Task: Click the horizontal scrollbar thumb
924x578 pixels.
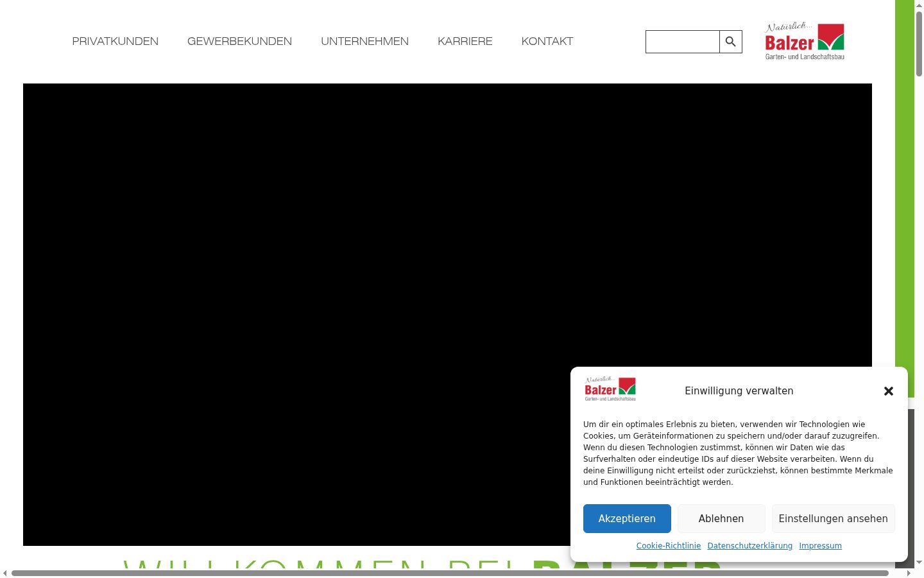Action: (x=450, y=573)
